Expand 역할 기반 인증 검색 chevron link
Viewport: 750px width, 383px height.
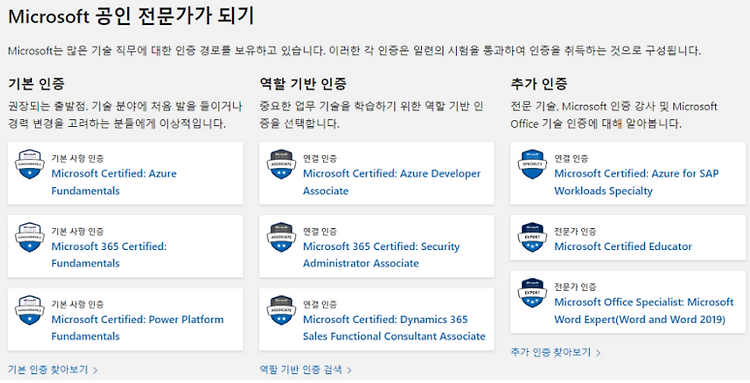tap(306, 370)
